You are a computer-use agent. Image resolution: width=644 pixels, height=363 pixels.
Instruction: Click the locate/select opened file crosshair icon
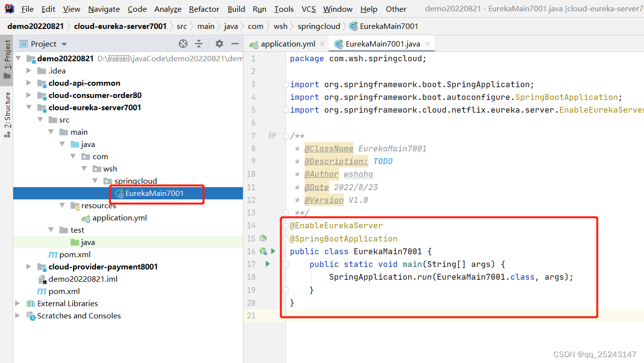(183, 44)
